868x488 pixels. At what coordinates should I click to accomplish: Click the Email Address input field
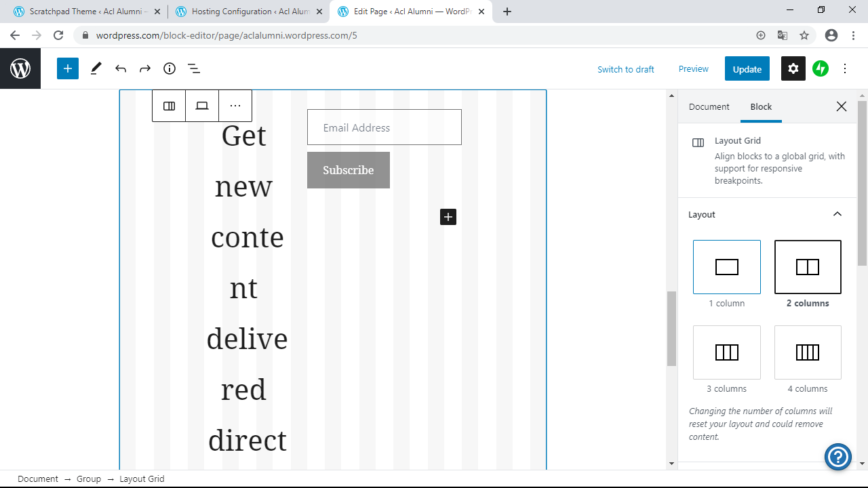384,127
